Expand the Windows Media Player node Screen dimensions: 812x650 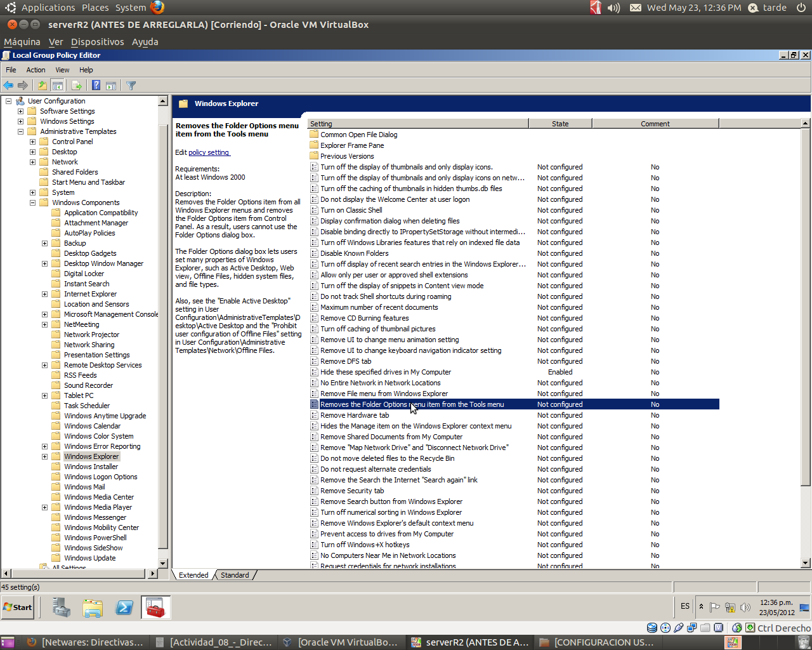44,507
